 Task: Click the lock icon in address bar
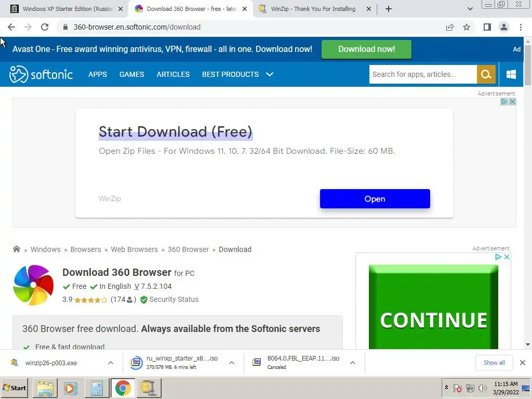65,27
